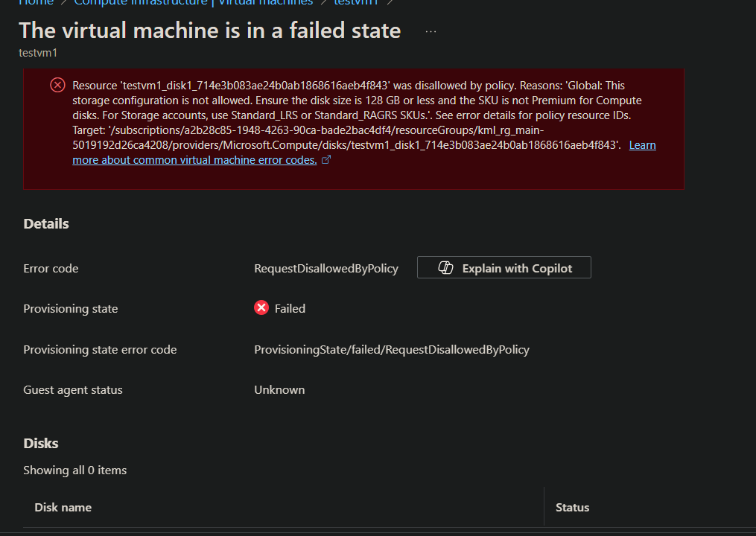This screenshot has height=536, width=756.
Task: Click the Guest agent status Unknown value
Action: (279, 389)
